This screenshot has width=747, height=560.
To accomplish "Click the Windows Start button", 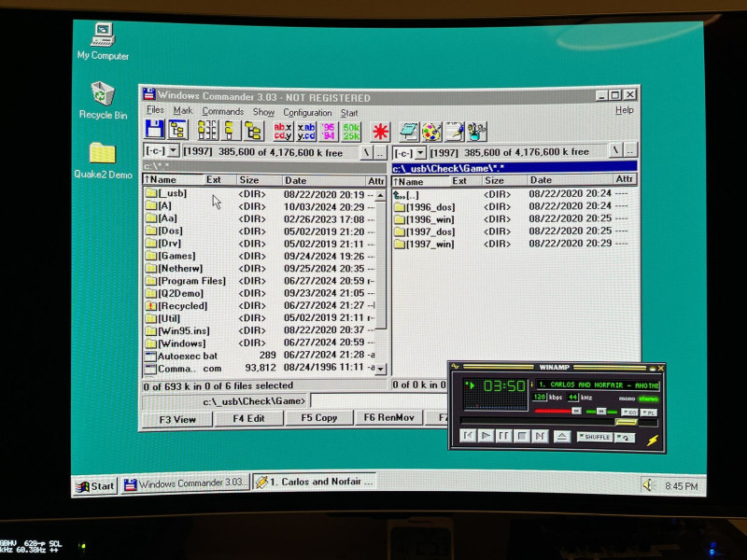I will (x=96, y=486).
